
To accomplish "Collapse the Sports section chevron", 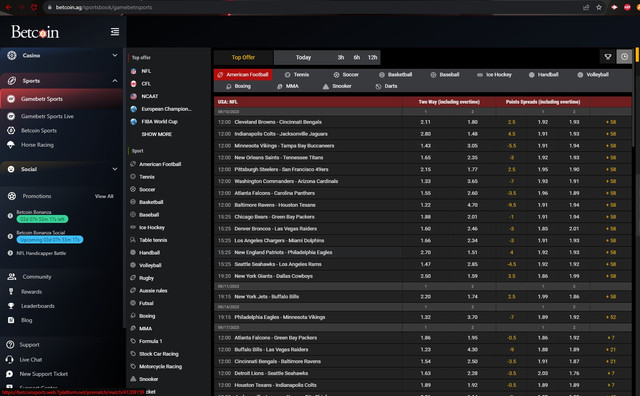I will pos(115,80).
